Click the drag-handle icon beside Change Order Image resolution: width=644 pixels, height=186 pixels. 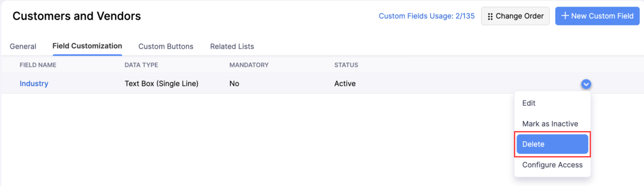click(x=491, y=16)
